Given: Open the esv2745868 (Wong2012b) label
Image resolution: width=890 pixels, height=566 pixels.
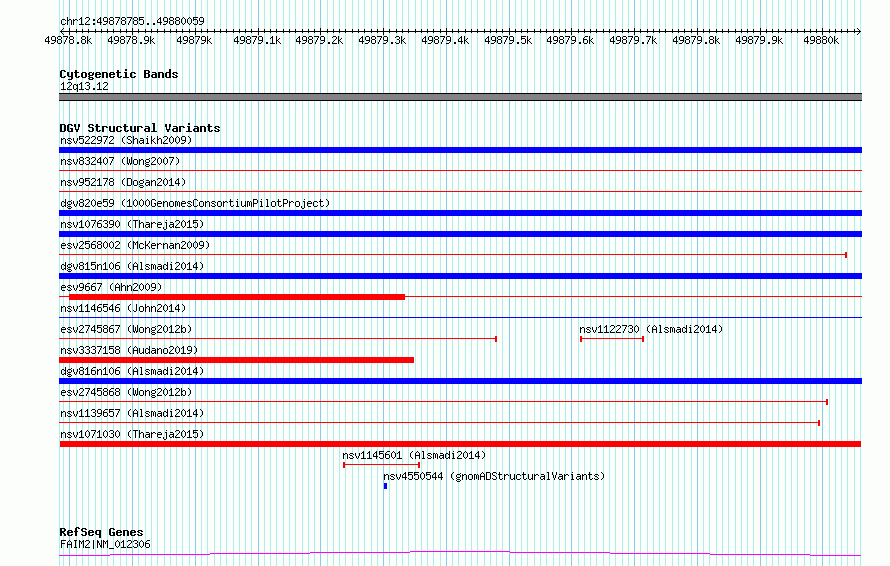Looking at the screenshot, I should pyautogui.click(x=126, y=392).
